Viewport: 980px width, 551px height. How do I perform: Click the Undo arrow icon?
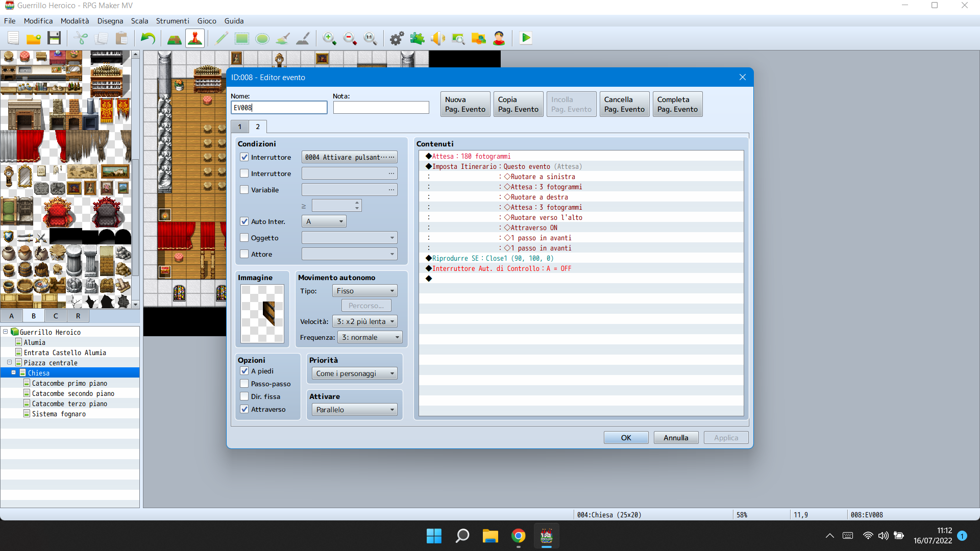[148, 38]
